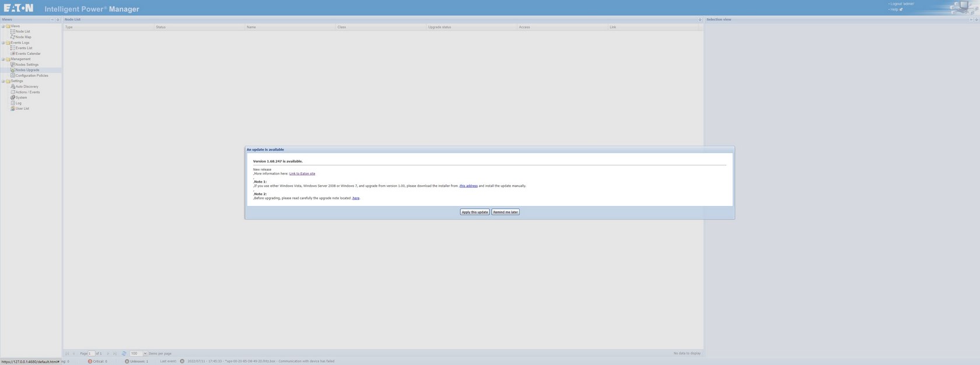The width and height of the screenshot is (980, 365).
Task: Sort by the Type column header
Action: (108, 27)
